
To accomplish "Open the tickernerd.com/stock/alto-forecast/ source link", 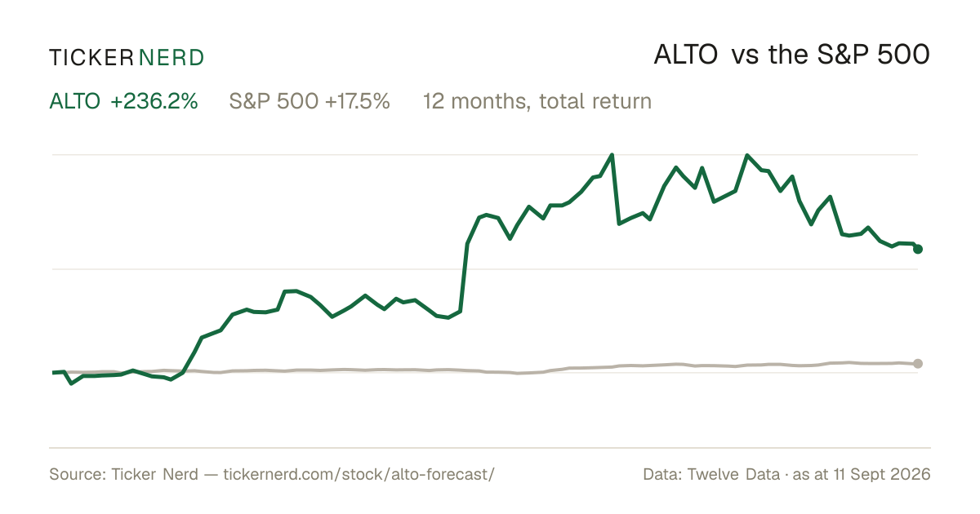I will click(359, 474).
